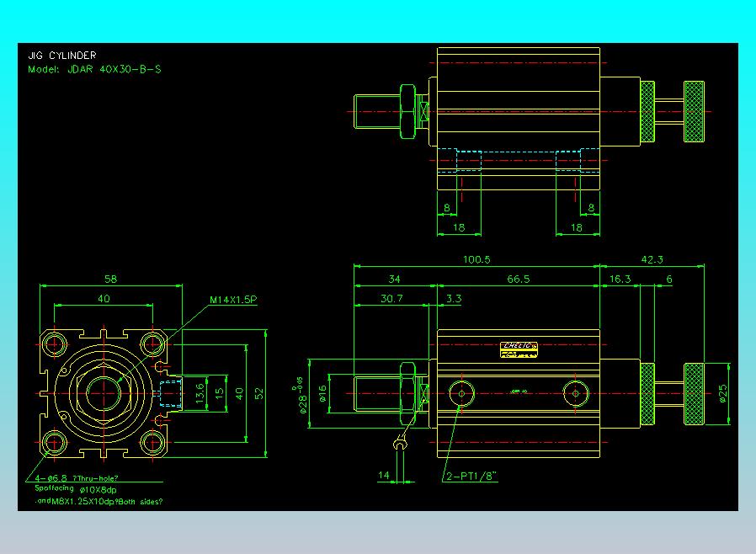Select the 15 dimension text
756x554 pixels.
pyautogui.click(x=220, y=393)
